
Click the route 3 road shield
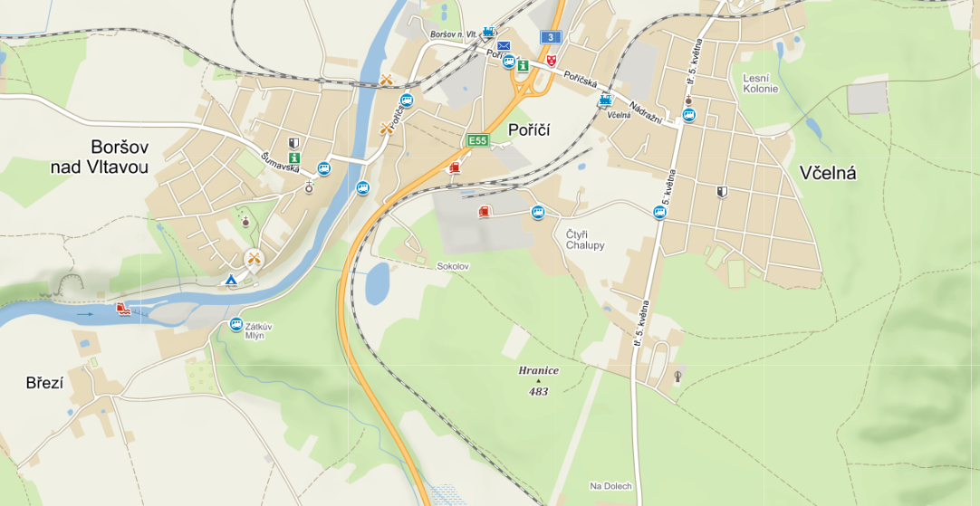[551, 37]
